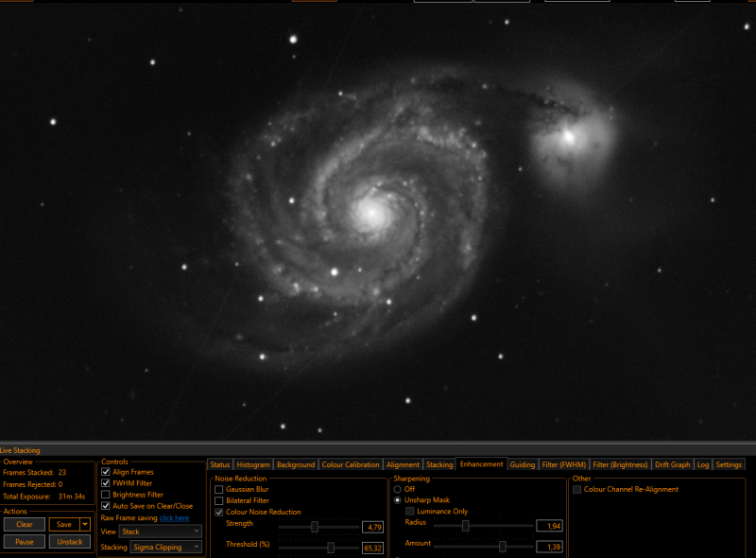Click the Amount value field 1,39
756x558 pixels.
tap(550, 547)
